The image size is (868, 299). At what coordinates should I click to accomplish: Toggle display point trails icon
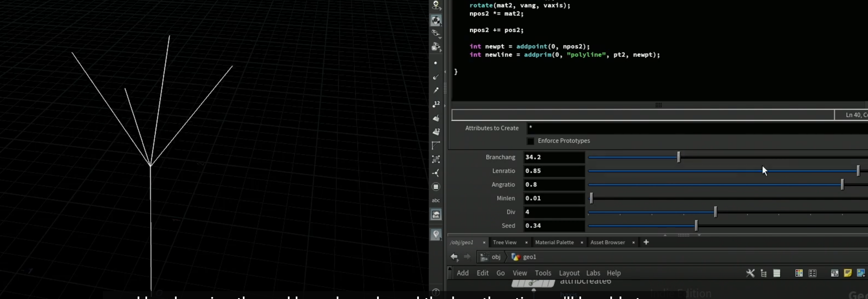pyautogui.click(x=436, y=90)
